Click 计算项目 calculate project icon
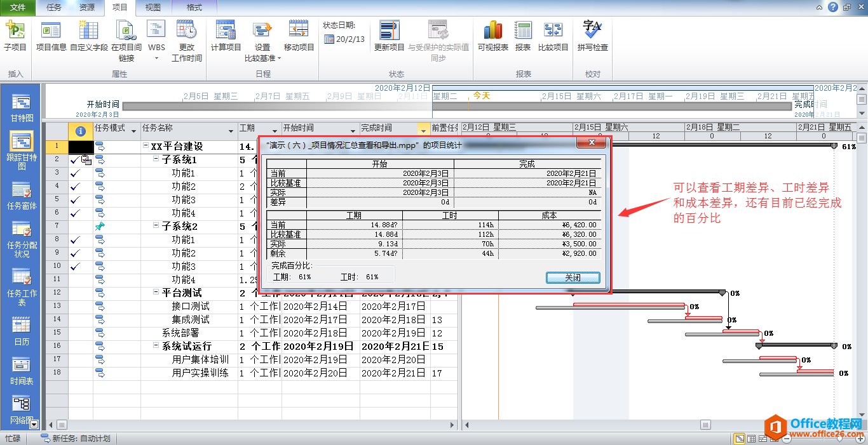The image size is (868, 445). pos(226,36)
